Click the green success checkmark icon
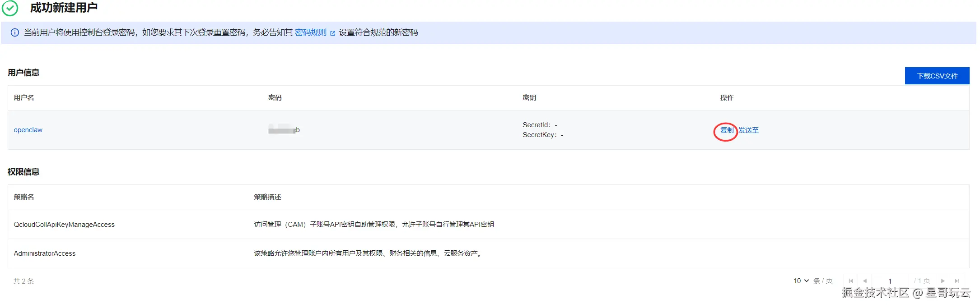The image size is (980, 308). (x=10, y=8)
